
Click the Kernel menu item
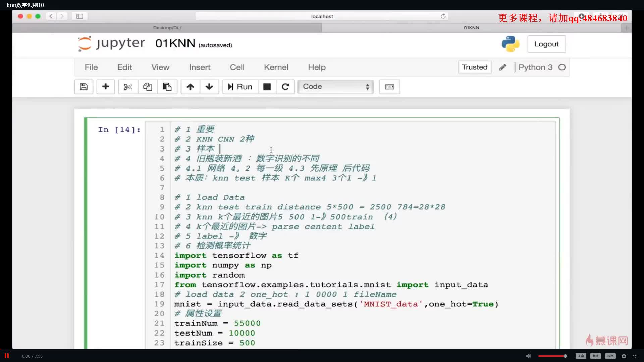(x=276, y=67)
